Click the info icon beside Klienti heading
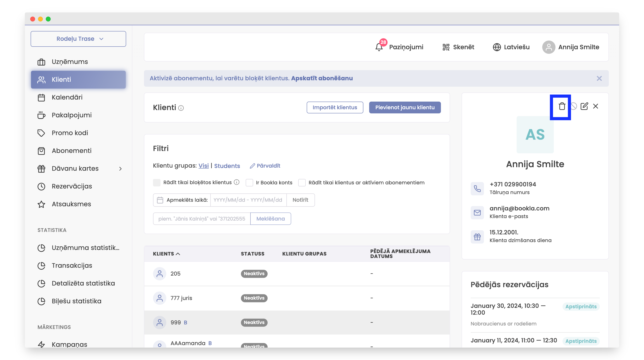The width and height of the screenshot is (644, 360). [181, 108]
